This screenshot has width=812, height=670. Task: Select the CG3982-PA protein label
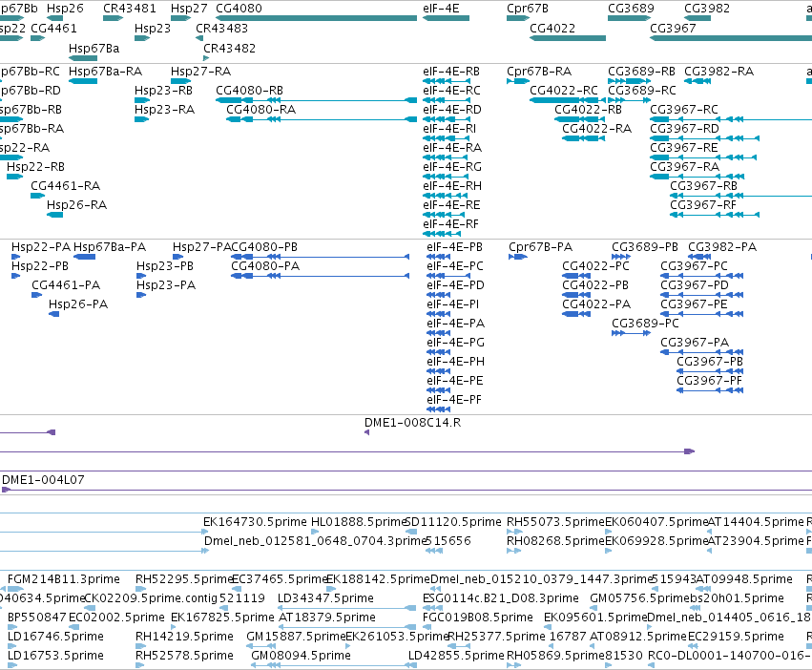pos(722,246)
